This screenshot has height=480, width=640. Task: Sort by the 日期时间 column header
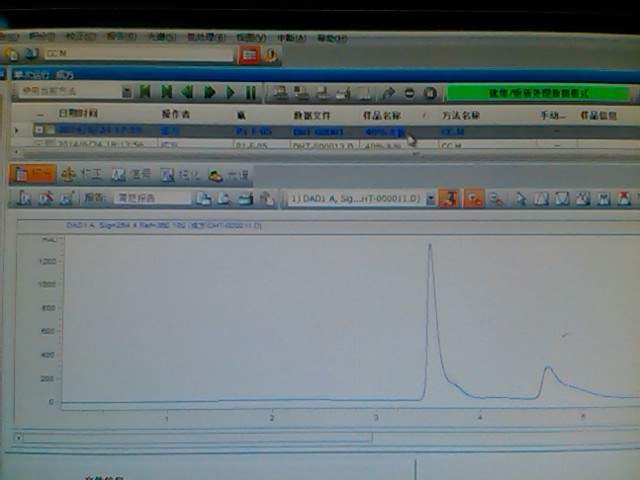(x=78, y=113)
